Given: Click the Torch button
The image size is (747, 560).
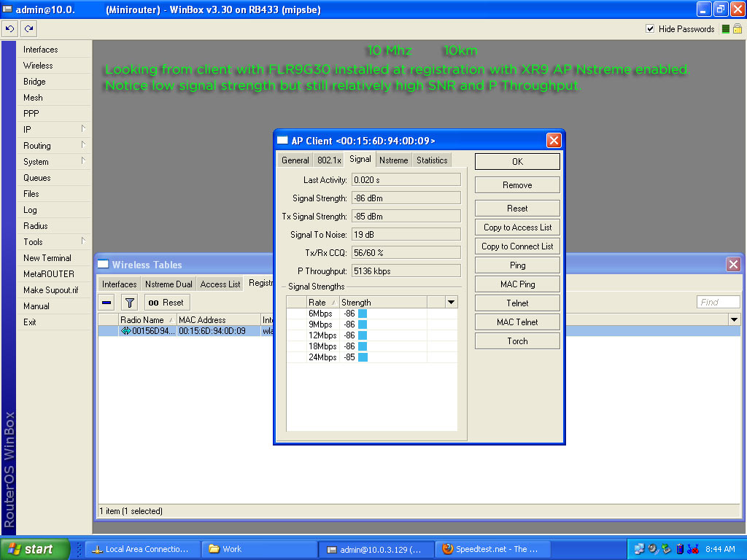Looking at the screenshot, I should pyautogui.click(x=517, y=341).
